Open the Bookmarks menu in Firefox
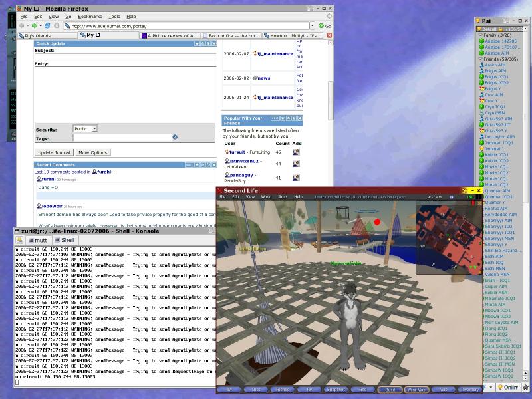Screen dimensions: 532x399 tap(89, 16)
